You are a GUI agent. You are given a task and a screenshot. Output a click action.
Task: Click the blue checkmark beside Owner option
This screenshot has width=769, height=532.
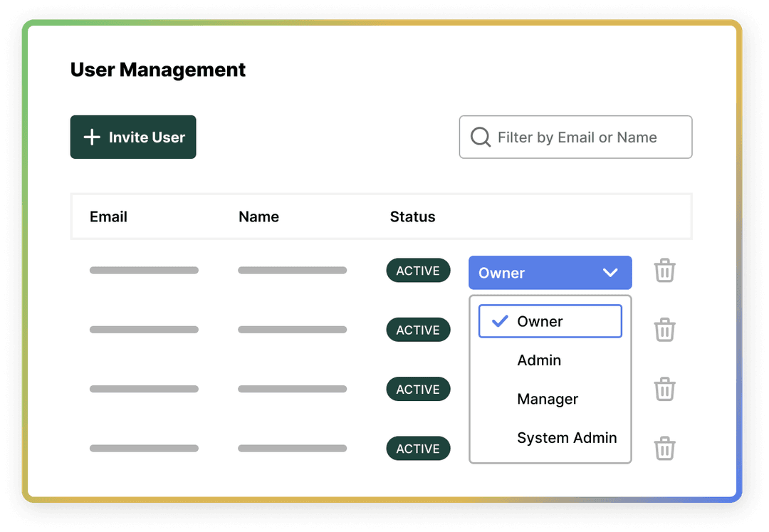click(x=500, y=321)
